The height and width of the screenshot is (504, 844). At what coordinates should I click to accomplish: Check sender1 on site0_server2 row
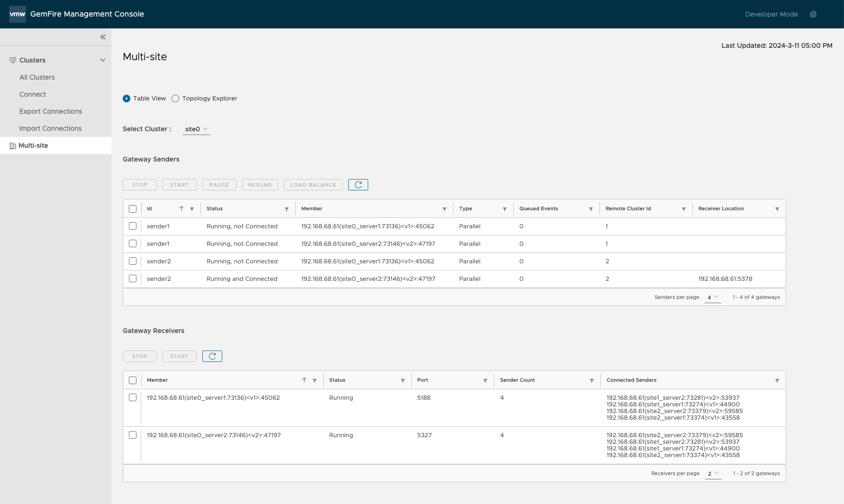click(133, 243)
